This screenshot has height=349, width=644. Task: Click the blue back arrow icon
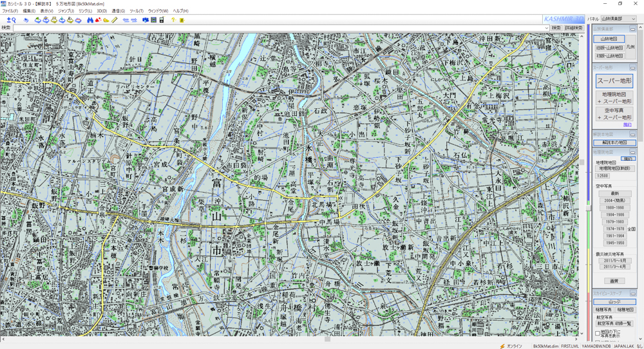(x=126, y=20)
